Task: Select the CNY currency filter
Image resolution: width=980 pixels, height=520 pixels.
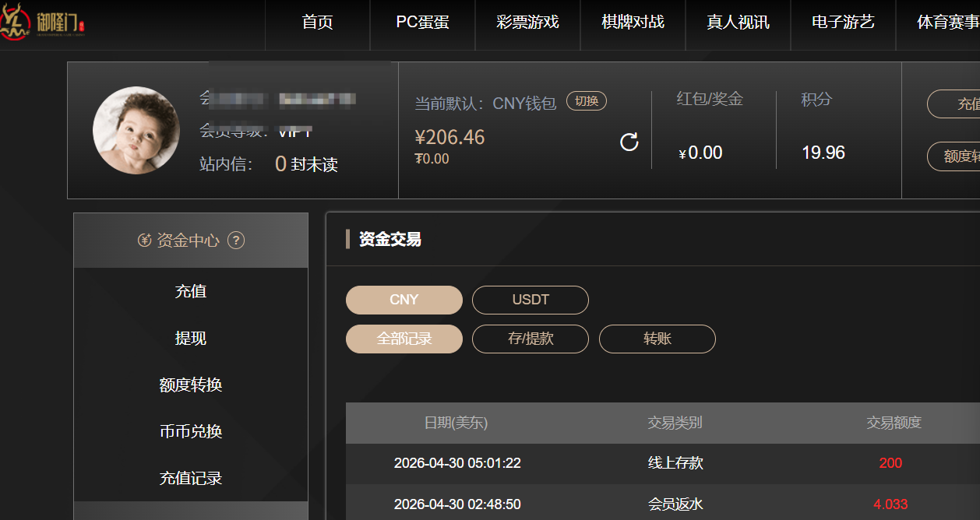Action: [x=404, y=300]
